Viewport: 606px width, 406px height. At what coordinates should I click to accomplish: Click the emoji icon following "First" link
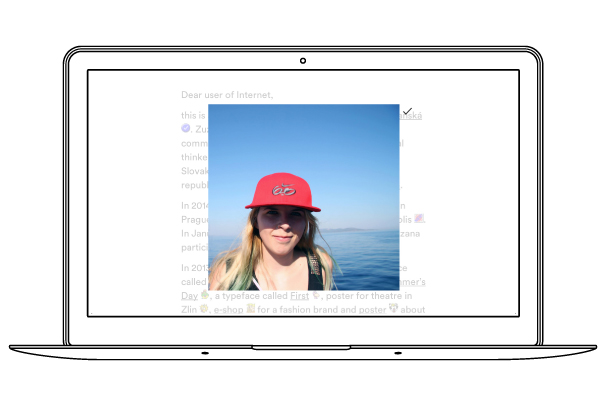pos(316,295)
